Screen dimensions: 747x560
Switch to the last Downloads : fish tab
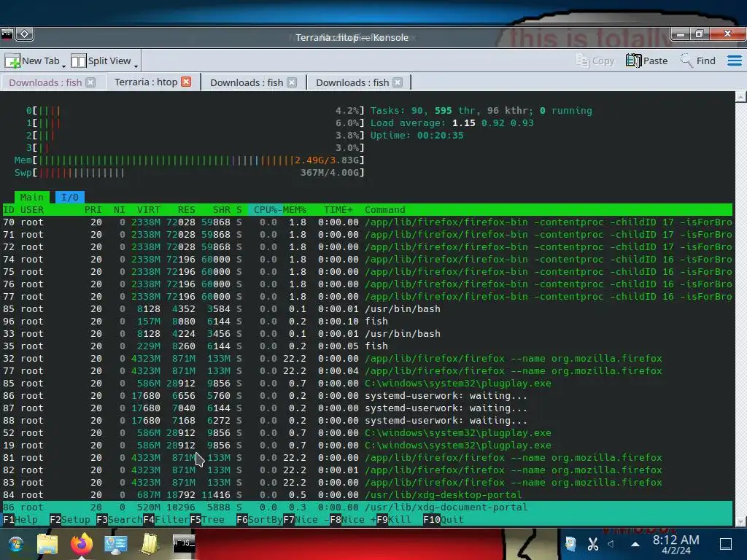point(352,83)
